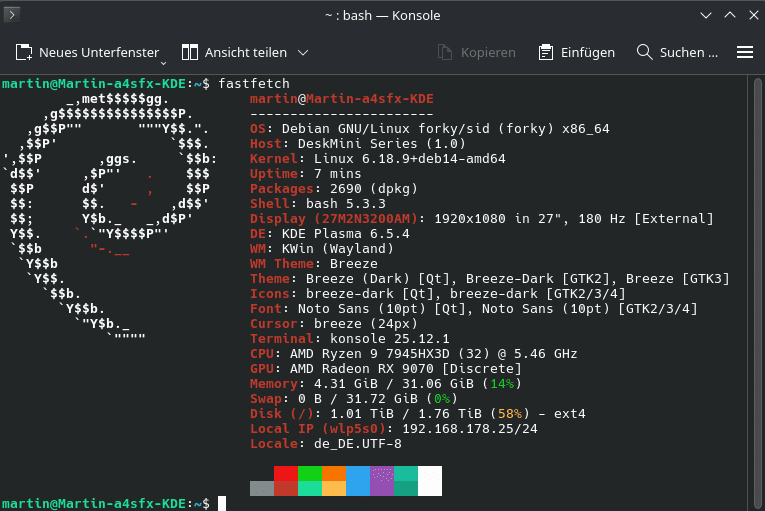Click the 'konsole 25.12.1' terminal value

[x=389, y=339]
